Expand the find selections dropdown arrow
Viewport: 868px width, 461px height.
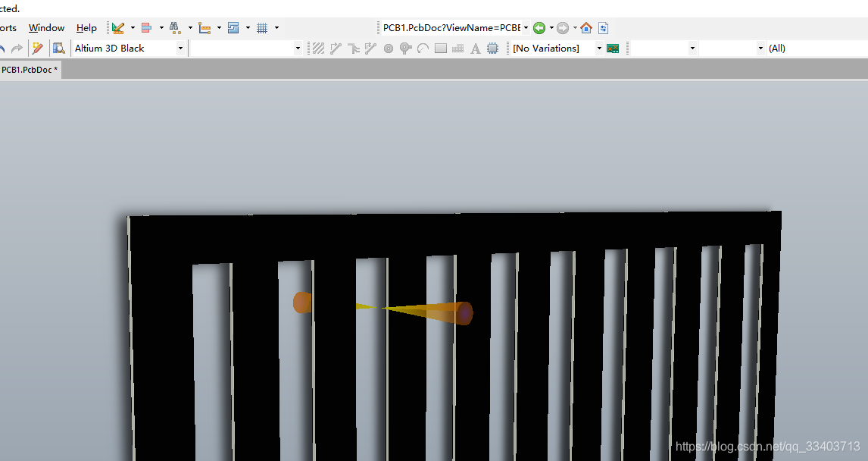[x=190, y=28]
